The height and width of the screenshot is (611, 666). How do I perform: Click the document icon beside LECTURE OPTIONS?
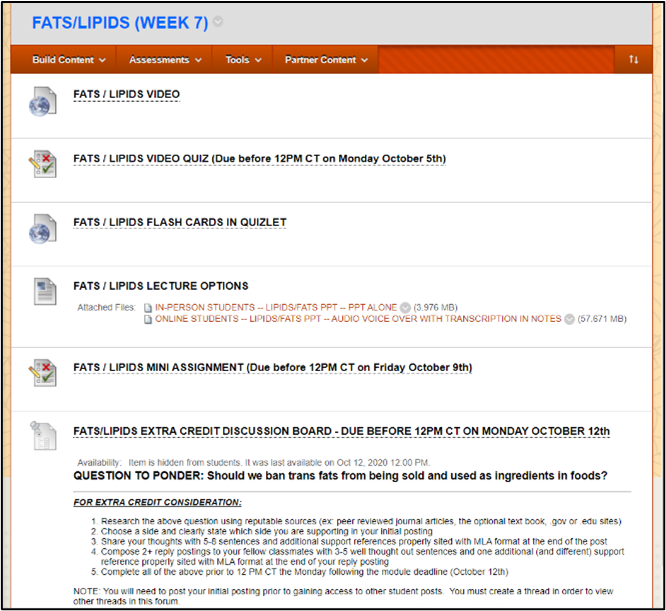pyautogui.click(x=45, y=291)
